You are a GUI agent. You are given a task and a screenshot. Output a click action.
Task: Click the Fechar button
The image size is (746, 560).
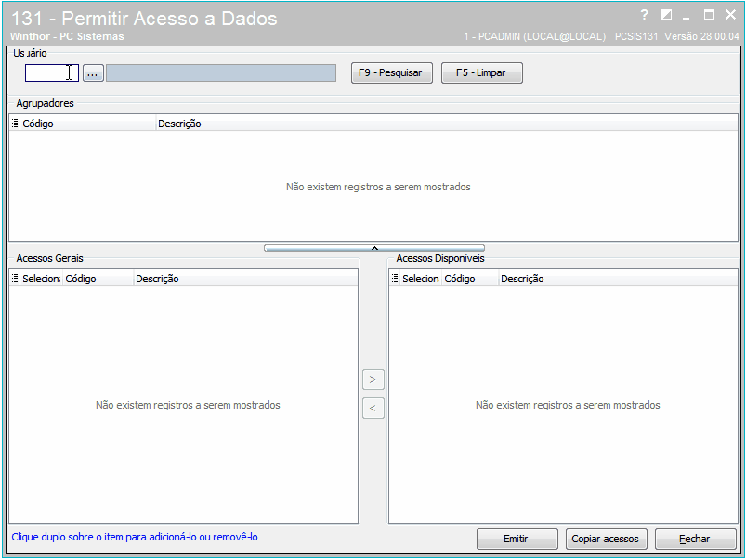tap(695, 539)
